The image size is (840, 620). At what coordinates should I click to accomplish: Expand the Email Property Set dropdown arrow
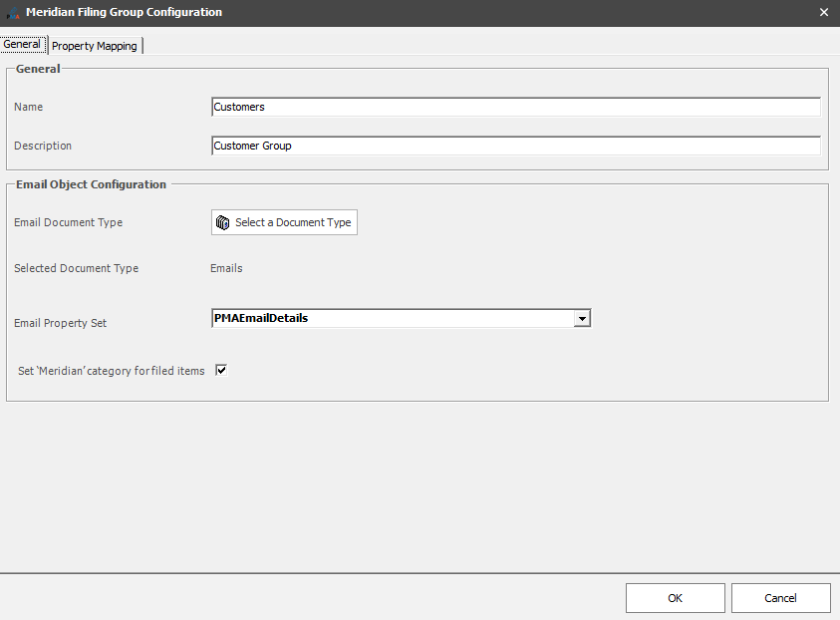(582, 318)
